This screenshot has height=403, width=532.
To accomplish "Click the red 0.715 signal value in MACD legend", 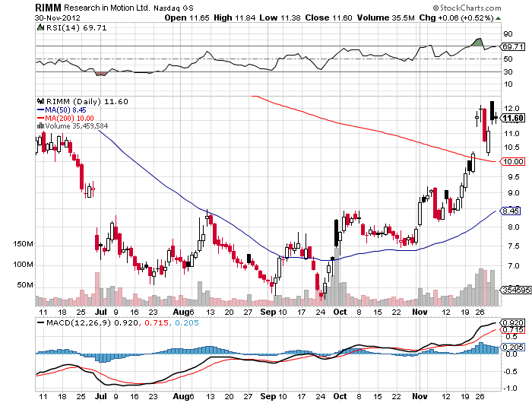I will pos(157,322).
